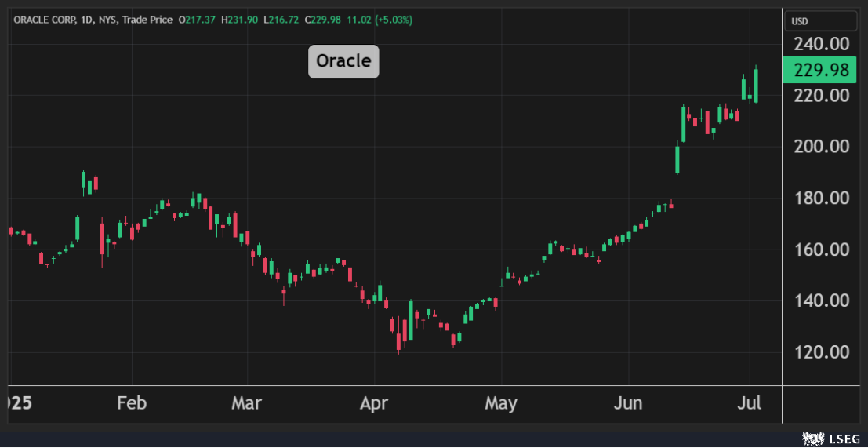868x448 pixels.
Task: Click the Trade Price label in header
Action: 147,20
